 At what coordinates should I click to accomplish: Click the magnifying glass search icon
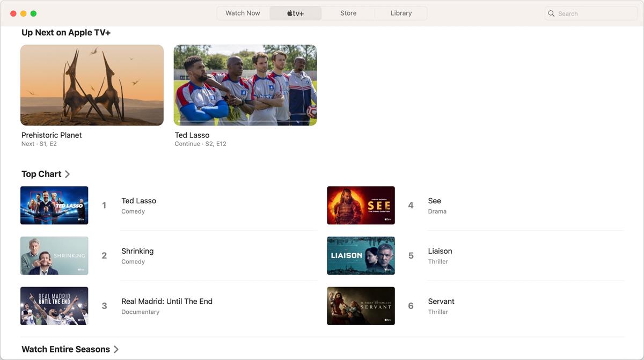(x=551, y=13)
